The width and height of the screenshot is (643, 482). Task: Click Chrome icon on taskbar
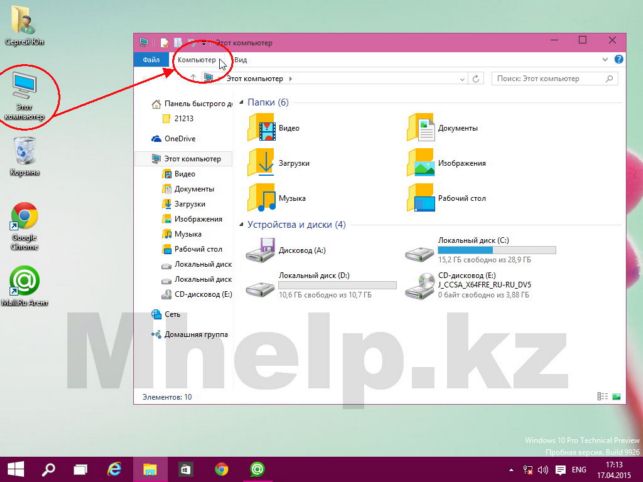coord(221,469)
